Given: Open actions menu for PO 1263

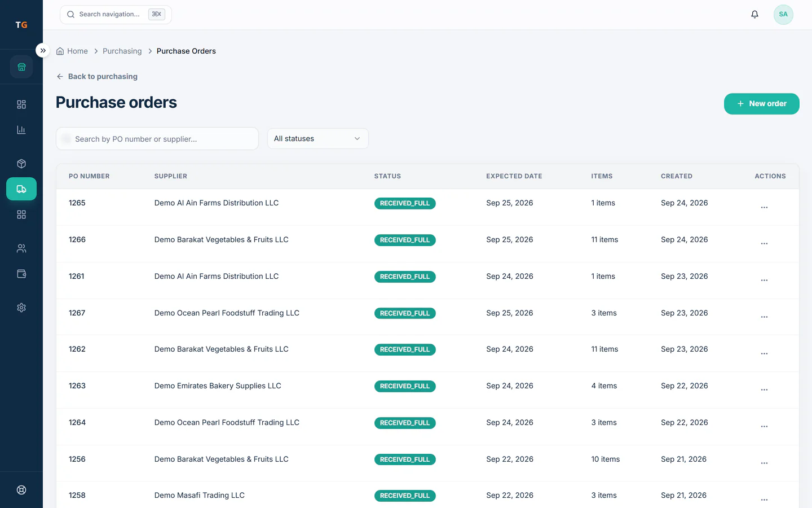Looking at the screenshot, I should click(x=764, y=390).
